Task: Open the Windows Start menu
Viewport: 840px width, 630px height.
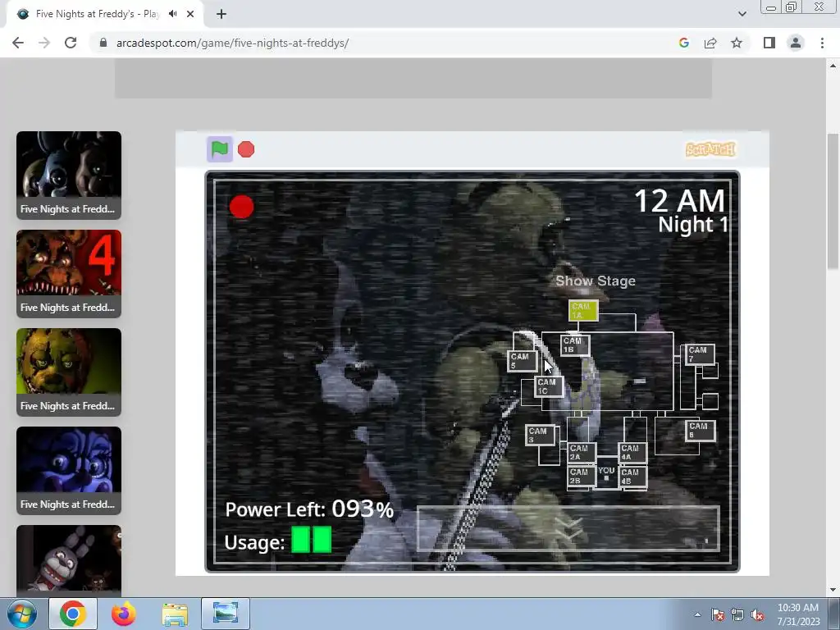Action: coord(21,614)
